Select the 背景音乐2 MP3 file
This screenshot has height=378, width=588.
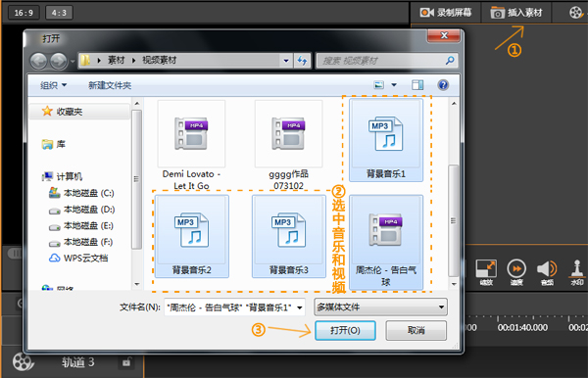(192, 236)
